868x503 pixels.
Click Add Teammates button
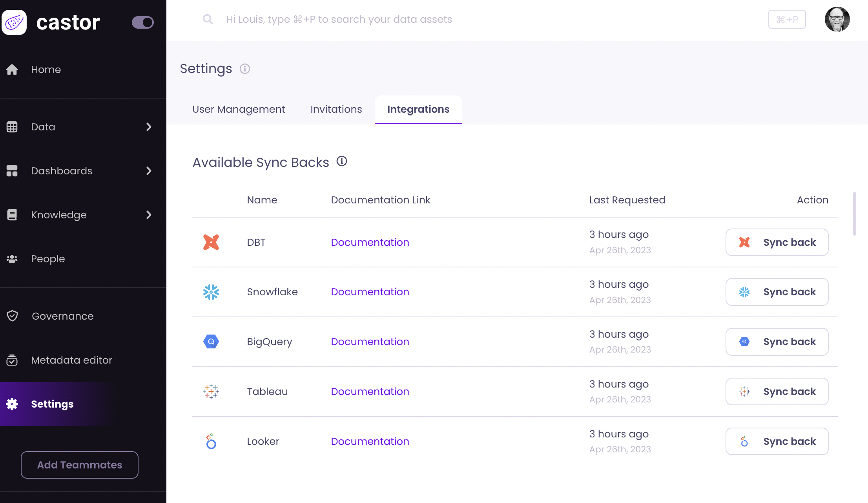click(80, 465)
